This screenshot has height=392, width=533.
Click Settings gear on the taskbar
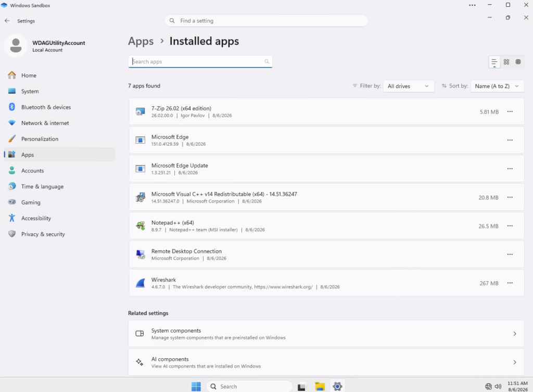(337, 386)
